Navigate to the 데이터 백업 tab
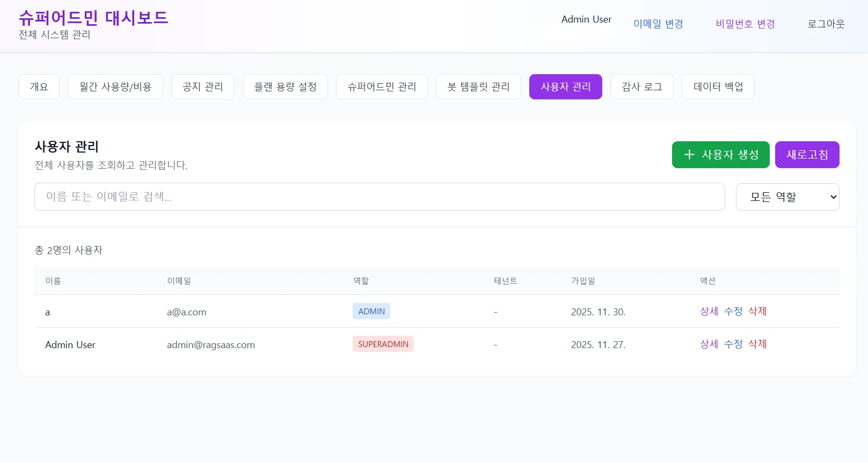The height and width of the screenshot is (462, 868). point(718,87)
